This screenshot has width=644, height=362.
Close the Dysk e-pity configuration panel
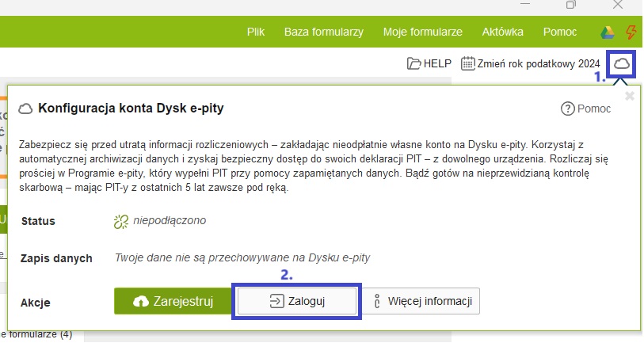point(630,97)
